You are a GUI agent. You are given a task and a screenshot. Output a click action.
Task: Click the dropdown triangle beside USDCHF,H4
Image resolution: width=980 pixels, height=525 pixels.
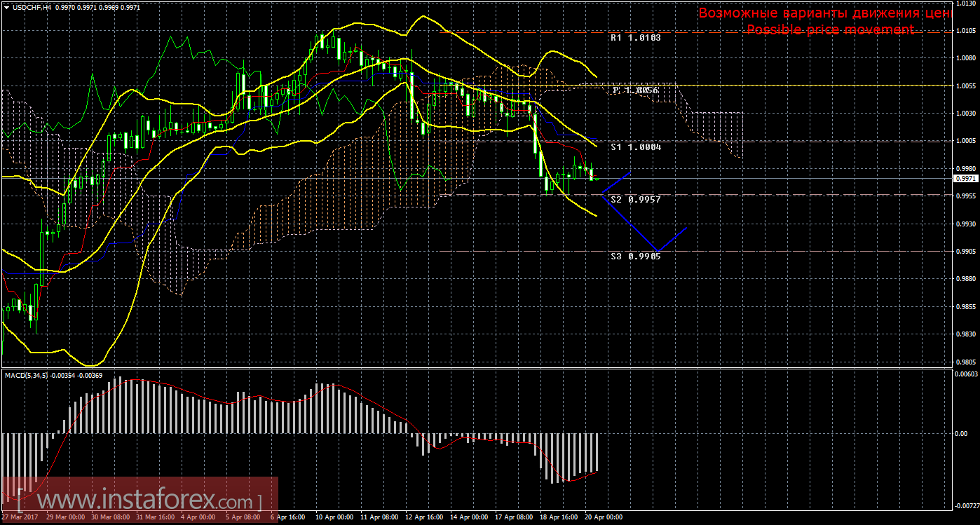[x=6, y=6]
